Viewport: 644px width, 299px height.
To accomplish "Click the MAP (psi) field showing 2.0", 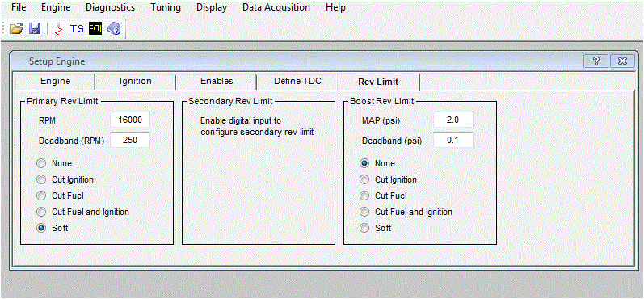I will pyautogui.click(x=453, y=120).
